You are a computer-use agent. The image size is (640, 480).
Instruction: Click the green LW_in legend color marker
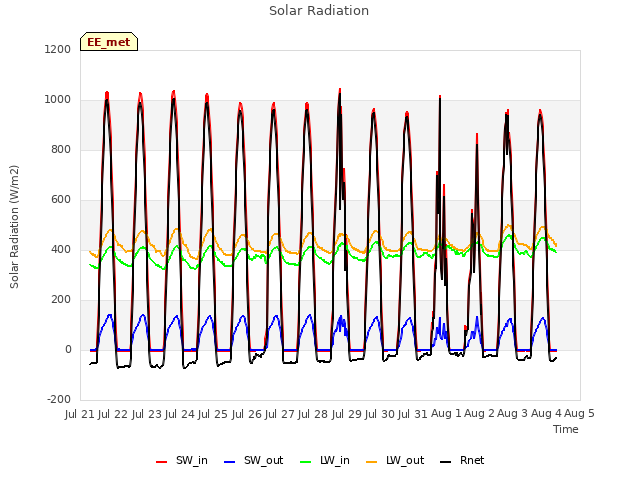point(306,462)
